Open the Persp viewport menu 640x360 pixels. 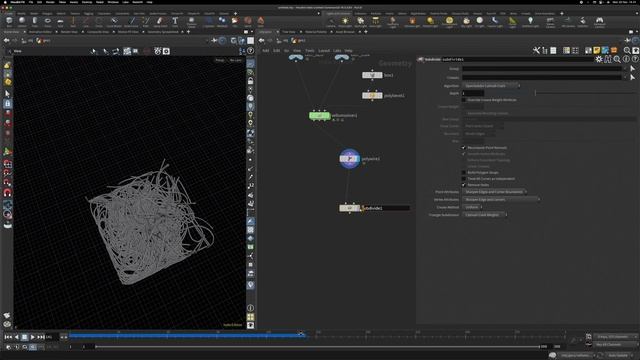(x=220, y=60)
